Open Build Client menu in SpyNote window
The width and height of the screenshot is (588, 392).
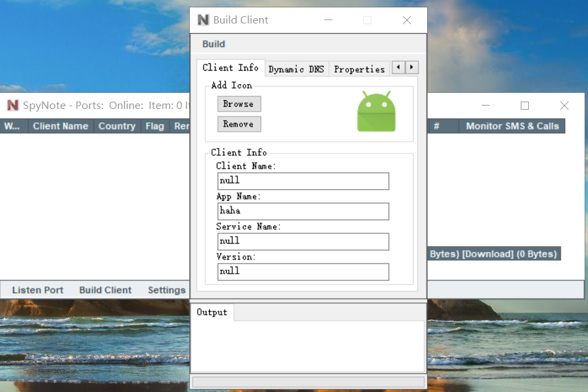click(x=106, y=290)
